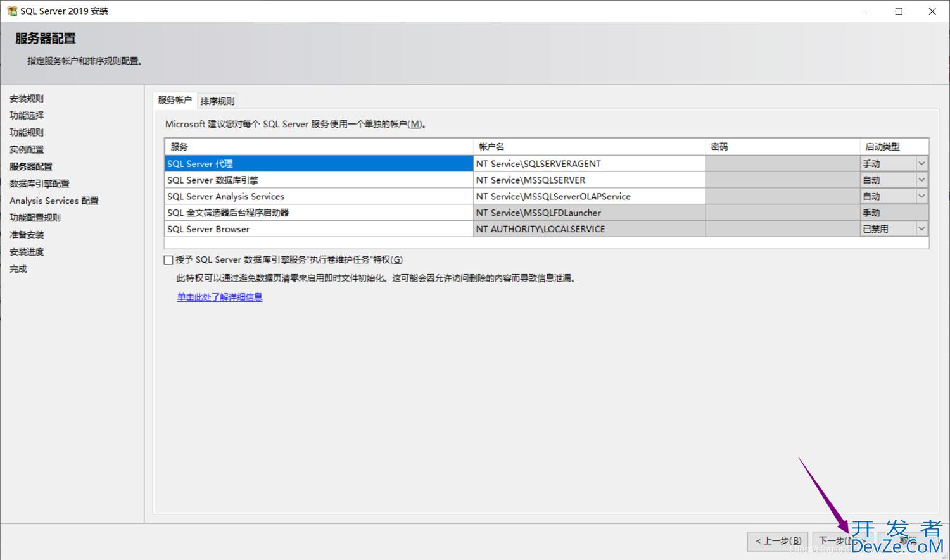The width and height of the screenshot is (950, 560).
Task: Click the 服务 column header
Action: click(x=319, y=147)
